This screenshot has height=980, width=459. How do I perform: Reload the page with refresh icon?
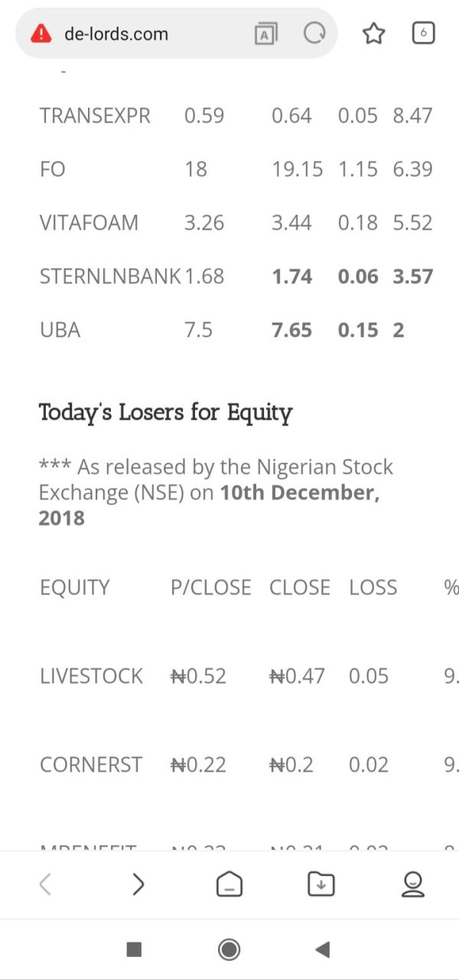point(314,33)
